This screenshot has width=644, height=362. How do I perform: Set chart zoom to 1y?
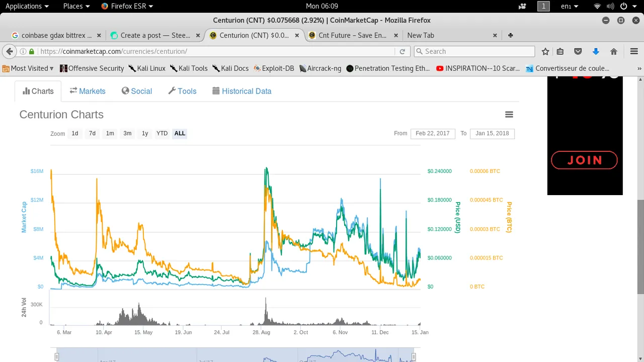[x=145, y=133]
